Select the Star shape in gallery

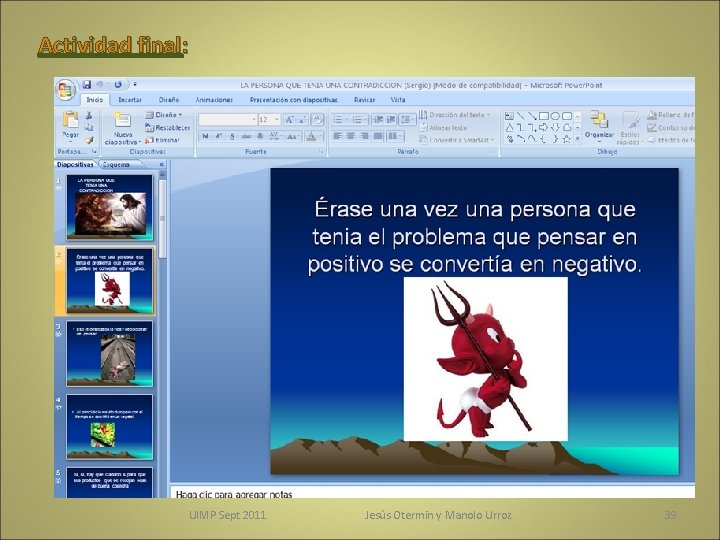click(x=567, y=139)
